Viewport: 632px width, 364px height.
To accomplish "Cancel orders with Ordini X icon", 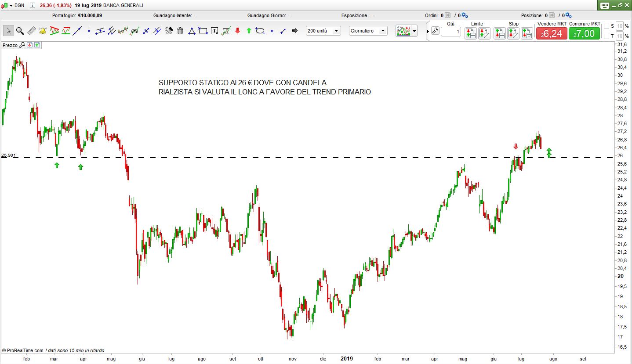I will (x=447, y=15).
